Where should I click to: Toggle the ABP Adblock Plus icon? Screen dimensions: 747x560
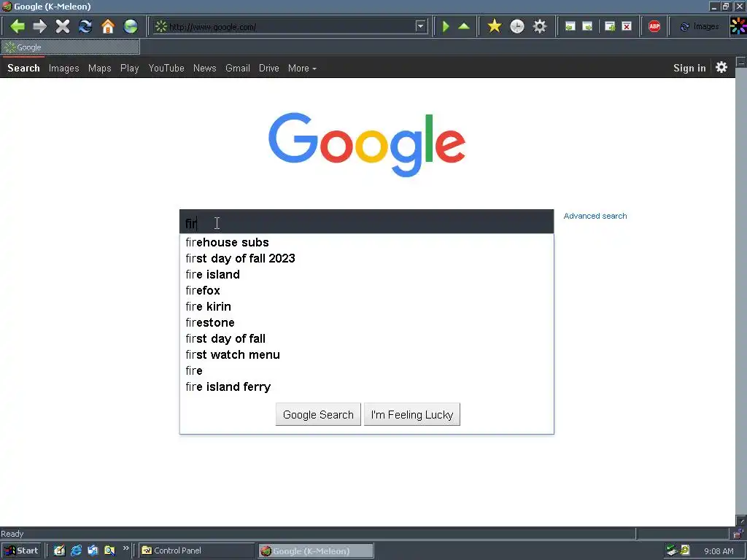point(654,26)
